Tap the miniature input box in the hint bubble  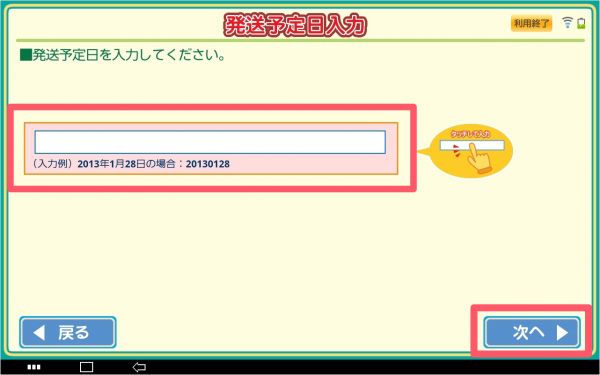[472, 145]
